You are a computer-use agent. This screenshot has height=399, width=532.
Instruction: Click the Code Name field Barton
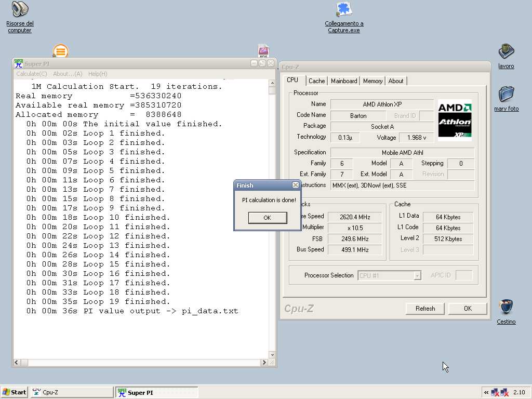[x=358, y=116]
